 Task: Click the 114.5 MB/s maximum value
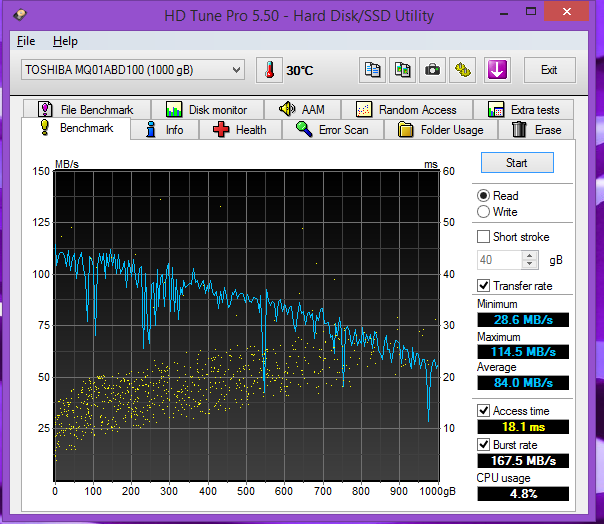pos(523,351)
